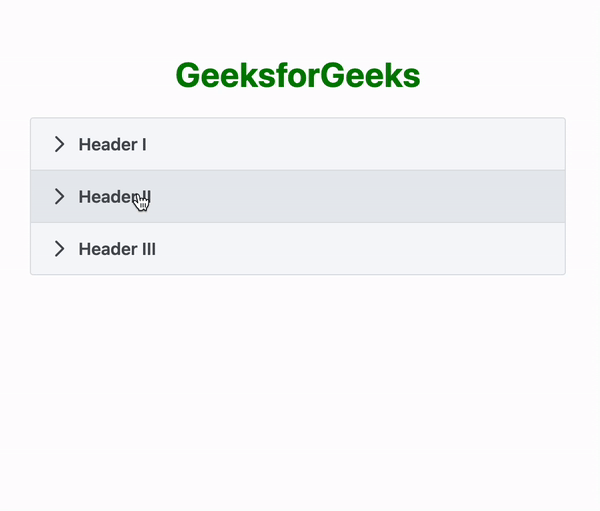Click the empty area of the Header I bar
This screenshot has height=511, width=600.
tap(356, 144)
